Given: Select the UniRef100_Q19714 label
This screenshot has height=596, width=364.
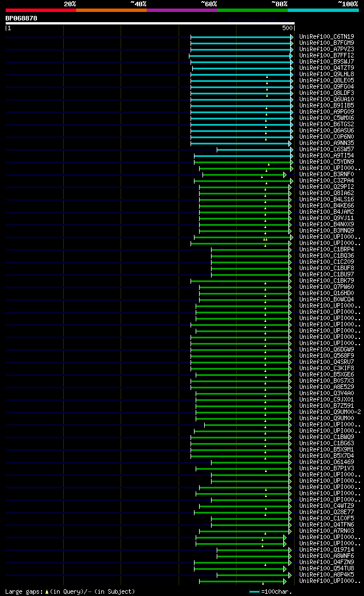Looking at the screenshot, I should point(326,549).
